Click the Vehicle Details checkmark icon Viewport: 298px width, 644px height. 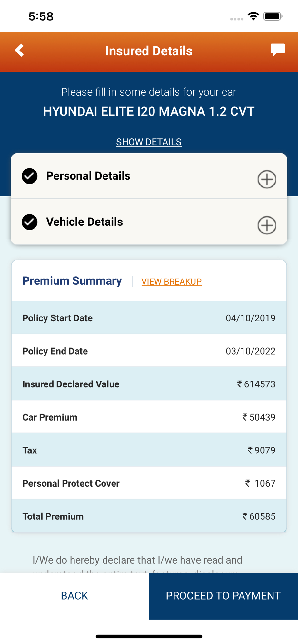point(30,222)
